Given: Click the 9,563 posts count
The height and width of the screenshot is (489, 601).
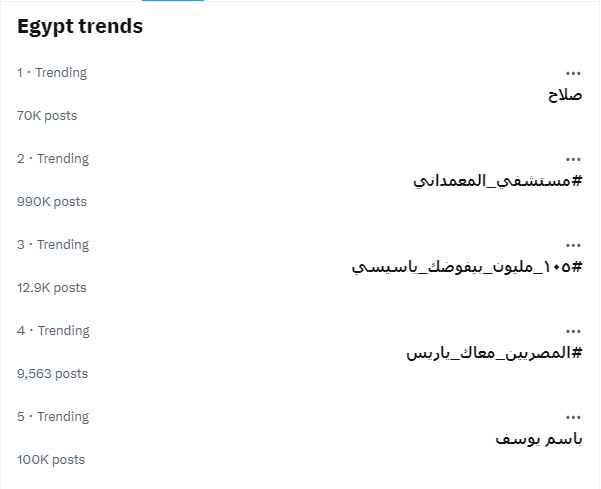Looking at the screenshot, I should (x=52, y=374).
